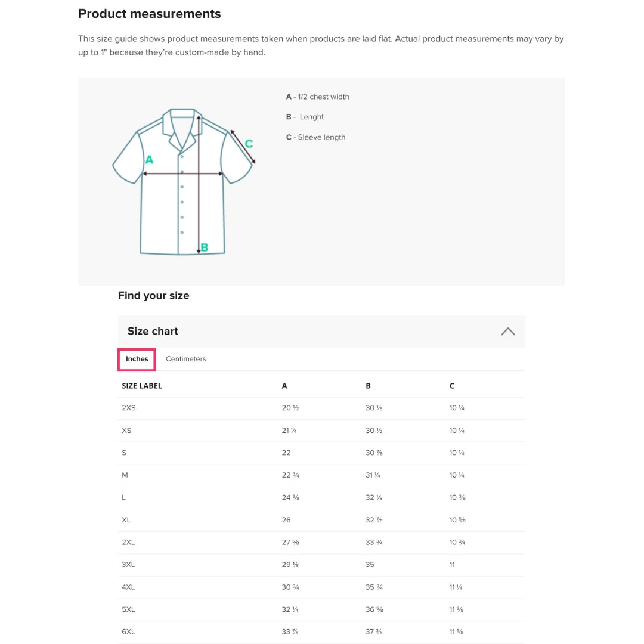Click the 'Find your size' heading
Screen dimensions: 644x644
(x=154, y=295)
